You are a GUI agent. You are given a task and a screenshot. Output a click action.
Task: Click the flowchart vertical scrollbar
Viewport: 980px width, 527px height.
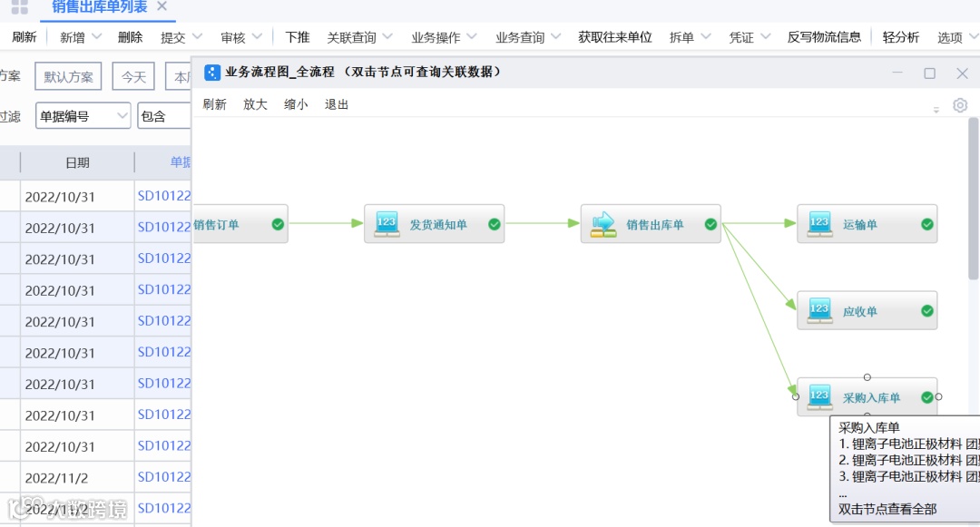coord(973,199)
